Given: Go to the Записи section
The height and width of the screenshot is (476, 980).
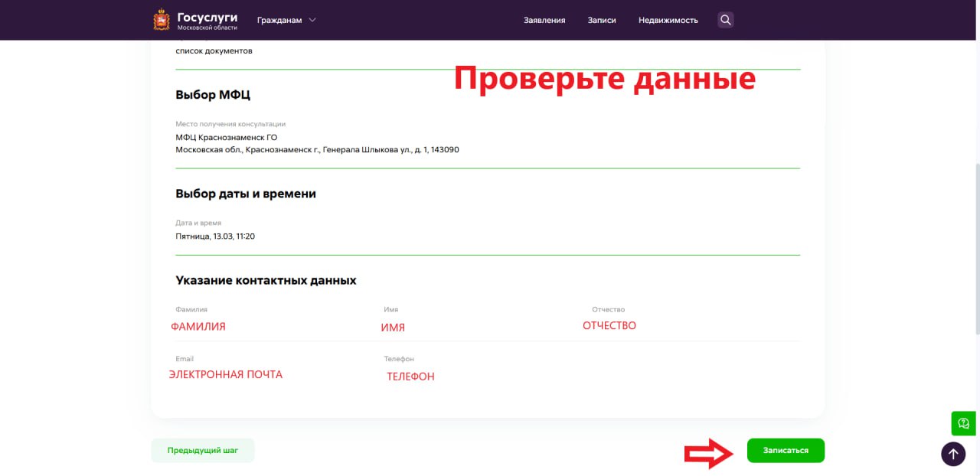Looking at the screenshot, I should 602,20.
